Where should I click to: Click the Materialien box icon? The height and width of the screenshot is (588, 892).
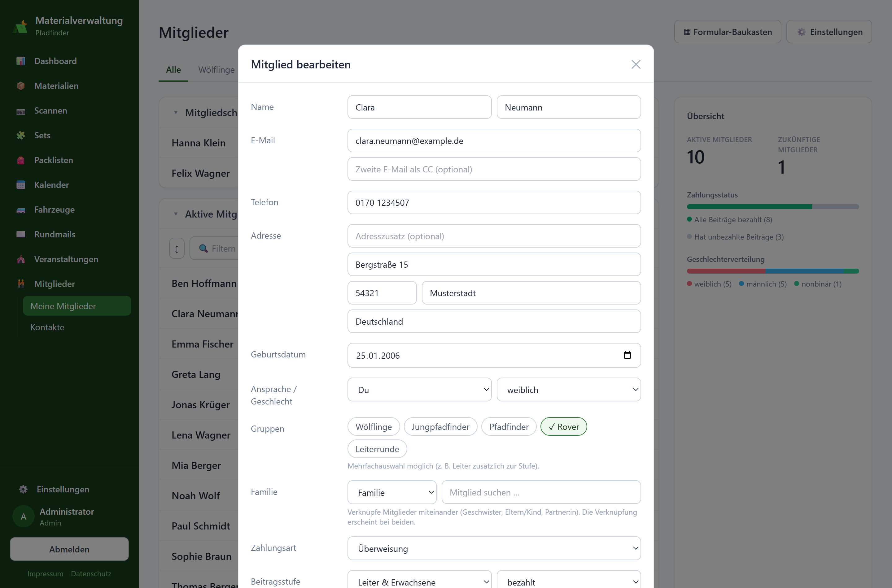click(21, 86)
